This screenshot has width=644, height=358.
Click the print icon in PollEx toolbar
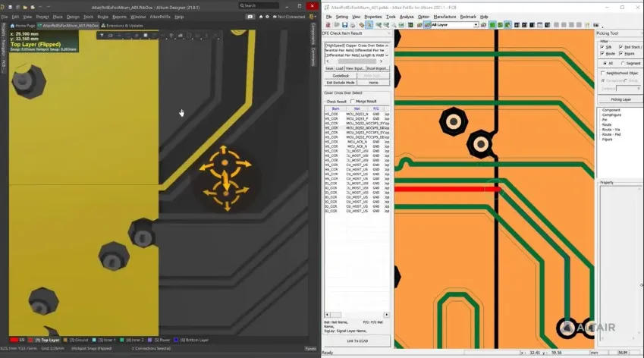[353, 25]
